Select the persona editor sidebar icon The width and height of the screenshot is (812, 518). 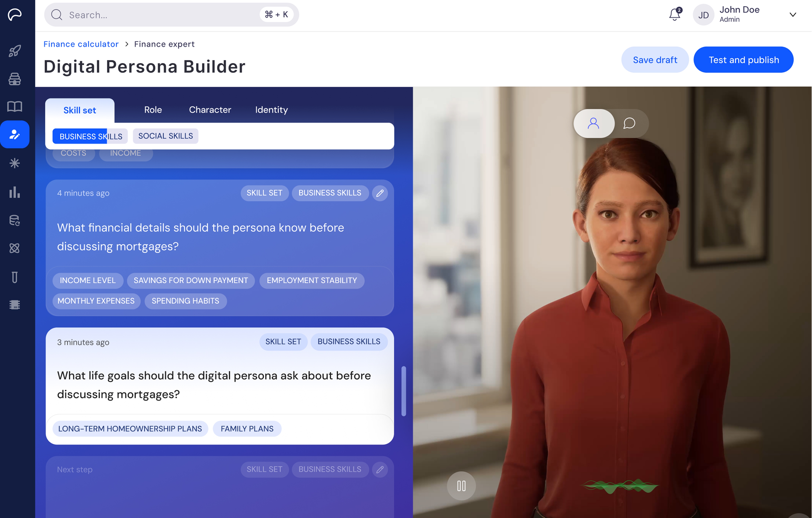click(x=14, y=134)
